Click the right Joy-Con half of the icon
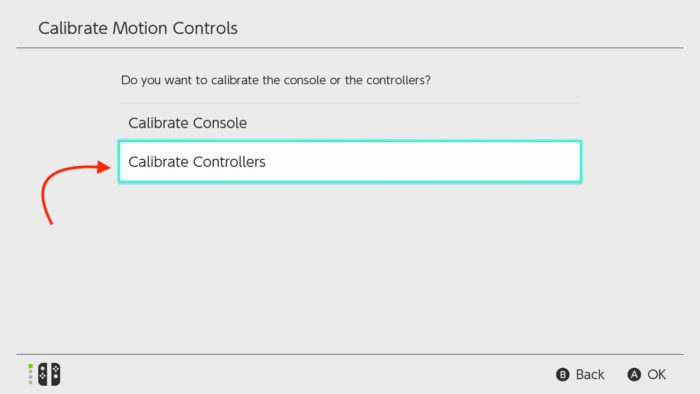 pyautogui.click(x=55, y=374)
